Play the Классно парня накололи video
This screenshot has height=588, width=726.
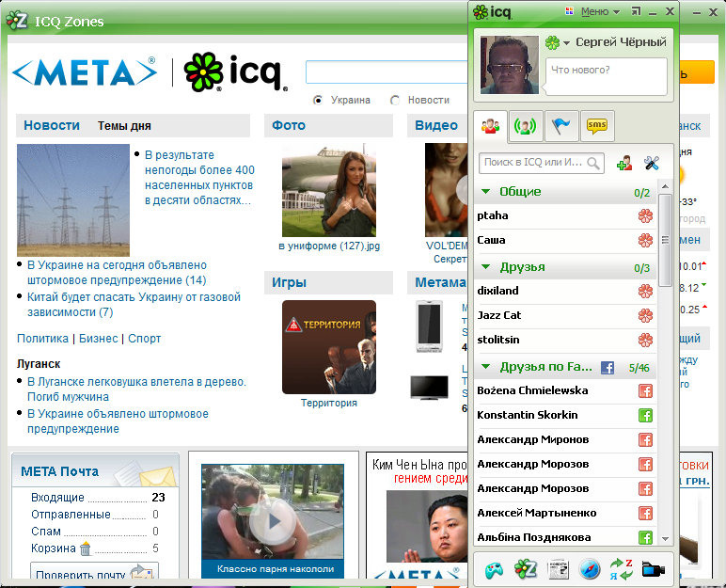273,520
